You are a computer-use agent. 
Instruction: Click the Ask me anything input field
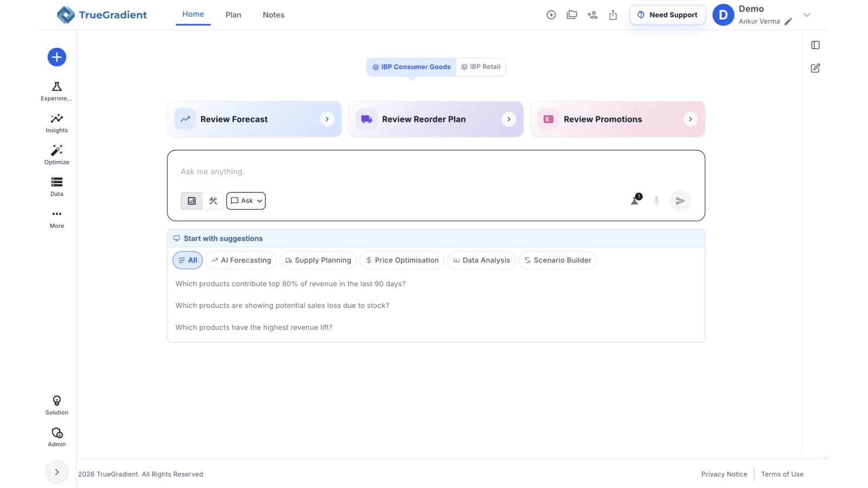(x=436, y=172)
